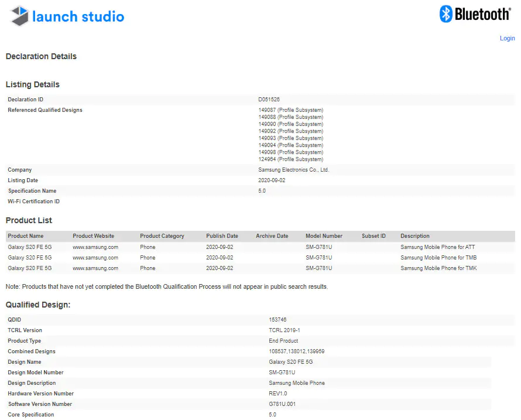Click referenced design 149087 (Profile Subsystem)
Image resolution: width=521 pixels, height=420 pixels.
(x=291, y=110)
